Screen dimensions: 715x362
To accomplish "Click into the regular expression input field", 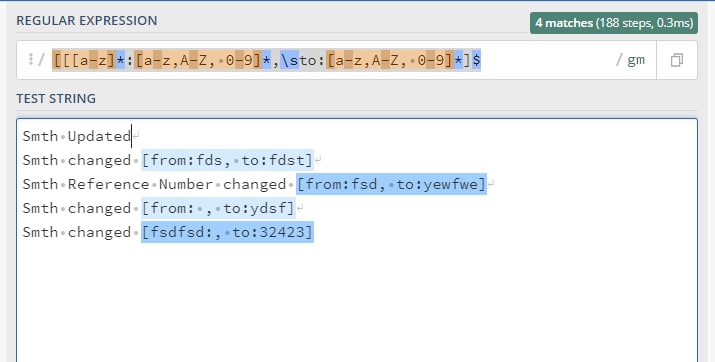I will coord(337,60).
